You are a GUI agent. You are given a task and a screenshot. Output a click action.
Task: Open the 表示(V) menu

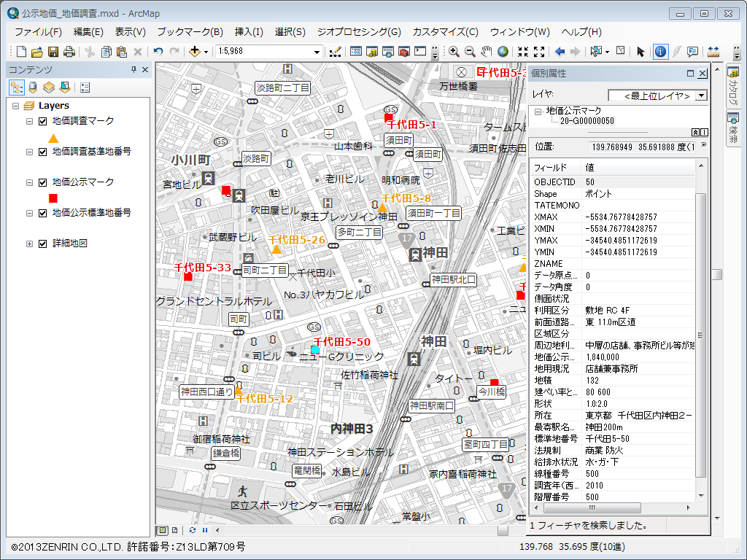tap(130, 32)
